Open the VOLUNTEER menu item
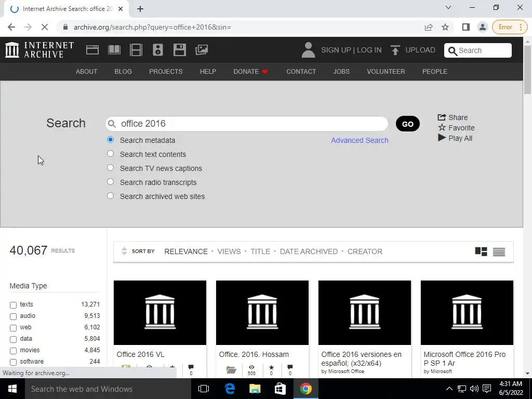The width and height of the screenshot is (532, 399). 386,72
